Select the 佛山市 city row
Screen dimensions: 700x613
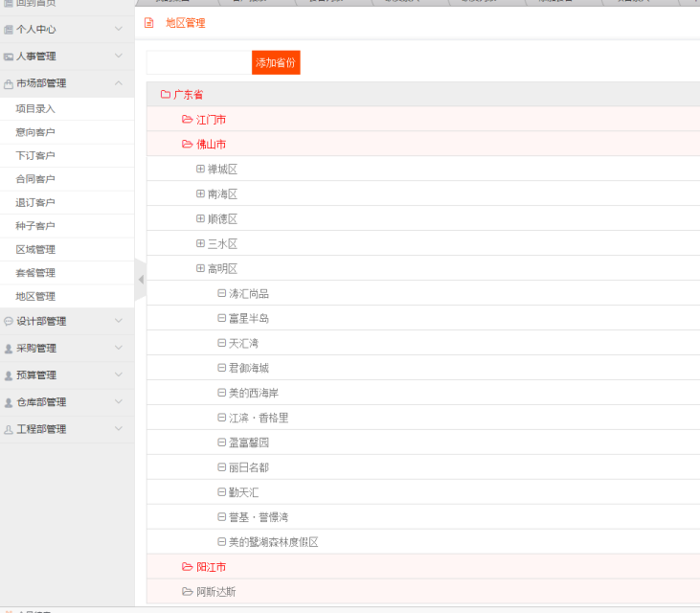pyautogui.click(x=211, y=145)
